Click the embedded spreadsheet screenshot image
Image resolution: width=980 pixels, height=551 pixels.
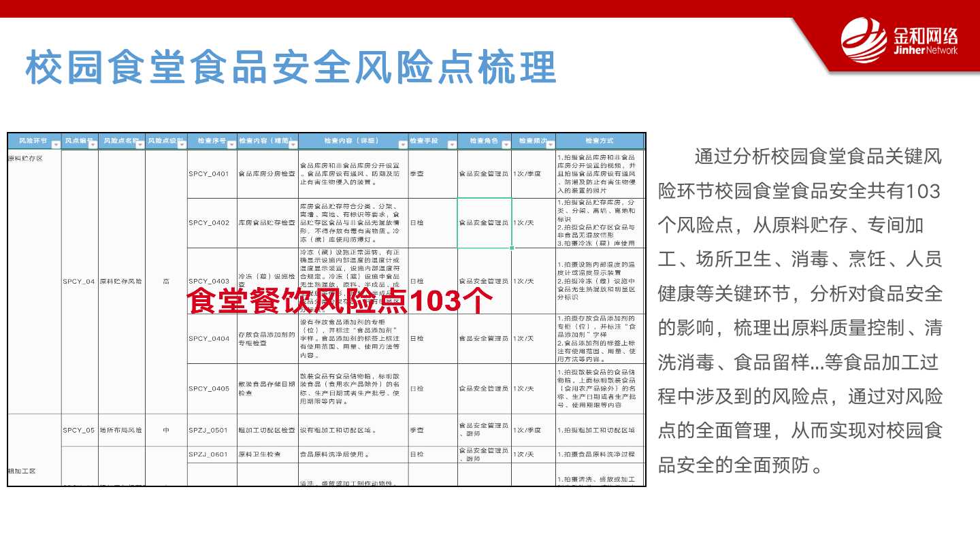point(327,310)
